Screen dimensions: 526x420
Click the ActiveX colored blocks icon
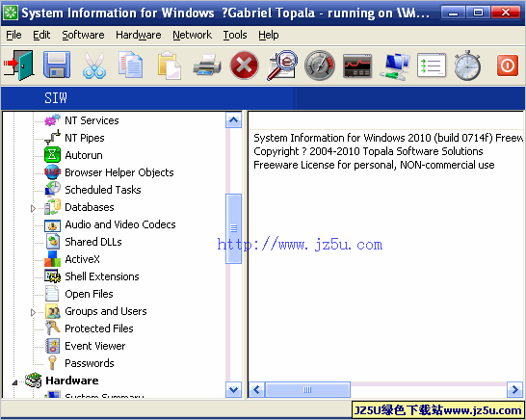[52, 258]
